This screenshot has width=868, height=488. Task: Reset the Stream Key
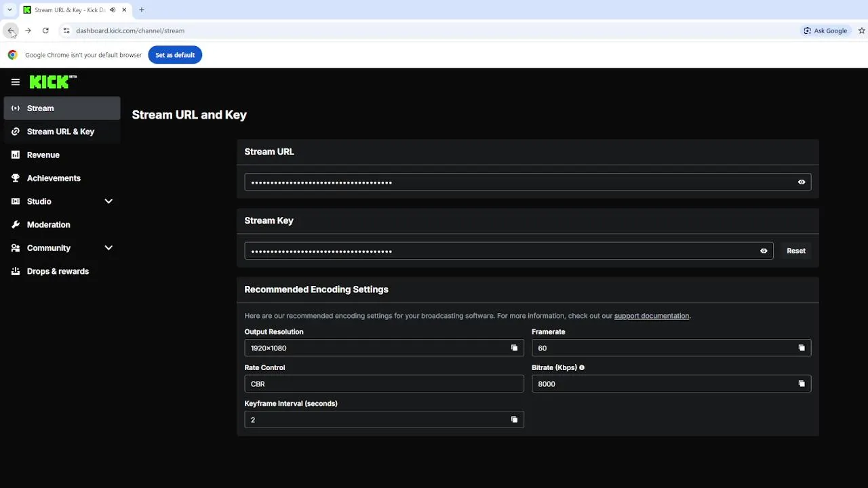[795, 251]
